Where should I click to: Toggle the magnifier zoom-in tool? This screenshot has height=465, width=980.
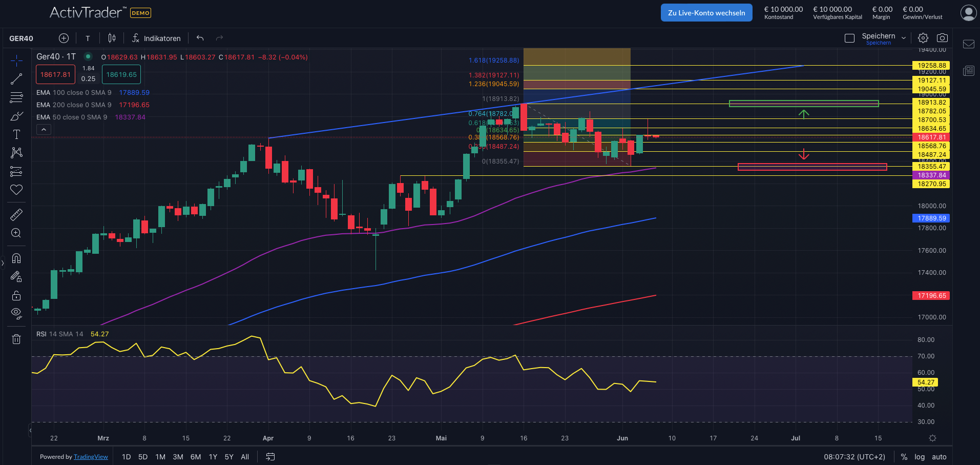click(x=16, y=233)
